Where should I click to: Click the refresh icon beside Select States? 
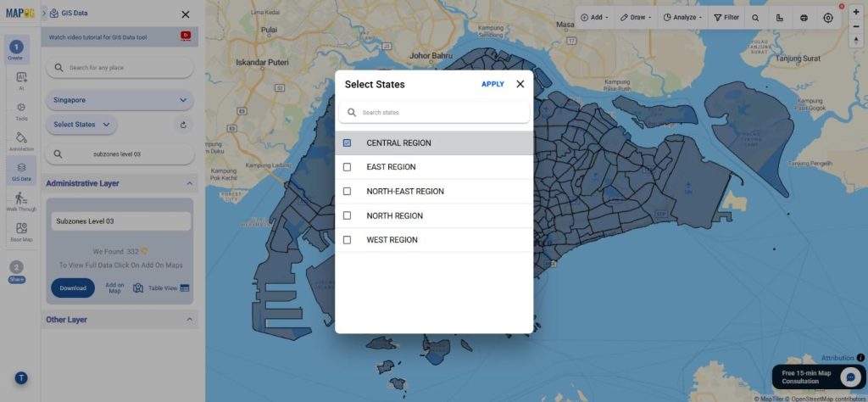(183, 125)
